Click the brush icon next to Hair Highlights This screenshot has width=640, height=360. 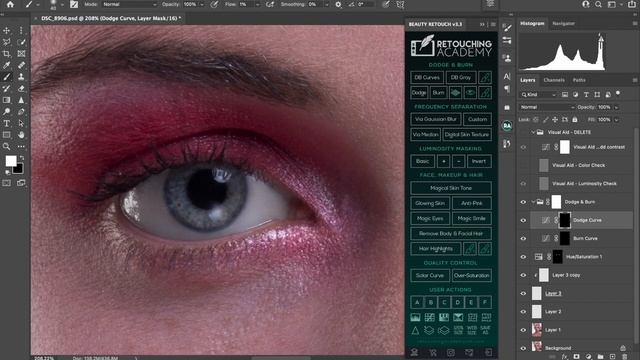coord(470,249)
